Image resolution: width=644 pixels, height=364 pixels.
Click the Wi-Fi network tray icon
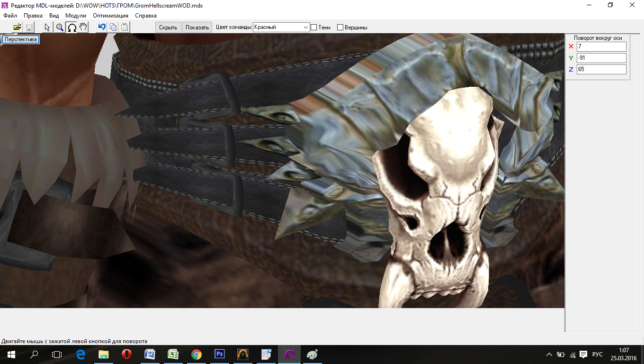coord(572,355)
